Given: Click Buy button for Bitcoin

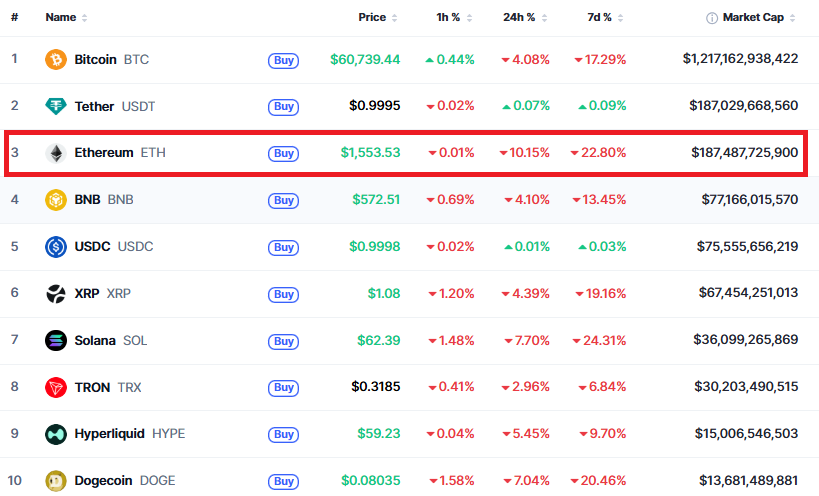Looking at the screenshot, I should 284,61.
